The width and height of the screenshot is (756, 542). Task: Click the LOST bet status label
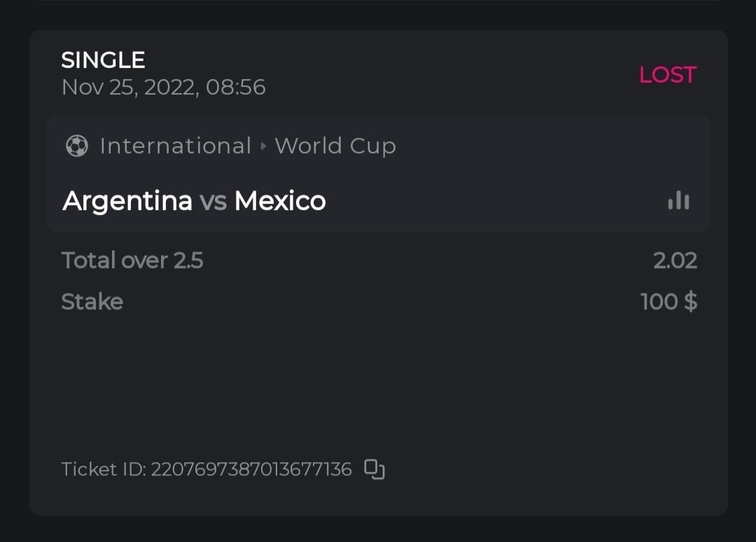pos(667,75)
